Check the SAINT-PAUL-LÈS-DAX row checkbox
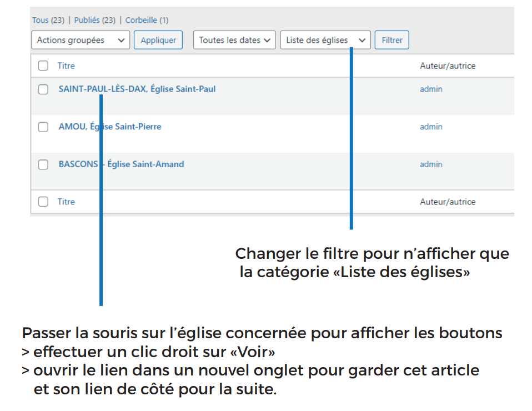532x411 pixels. pyautogui.click(x=43, y=89)
